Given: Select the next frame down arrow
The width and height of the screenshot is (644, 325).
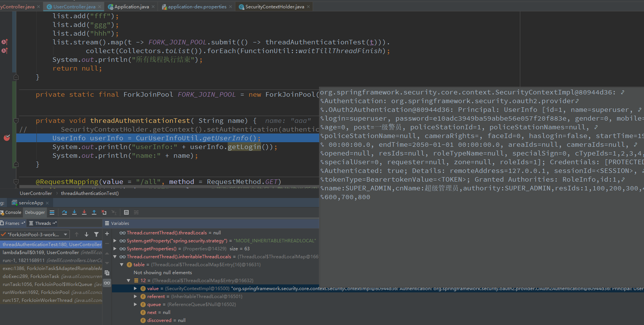Looking at the screenshot, I should point(87,234).
